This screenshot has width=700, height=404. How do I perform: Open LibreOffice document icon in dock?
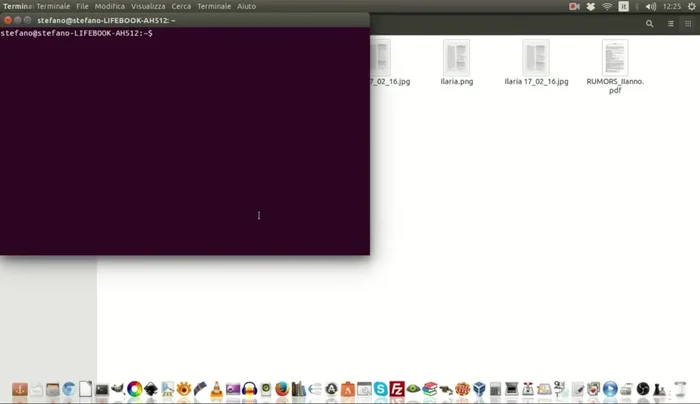(x=85, y=389)
